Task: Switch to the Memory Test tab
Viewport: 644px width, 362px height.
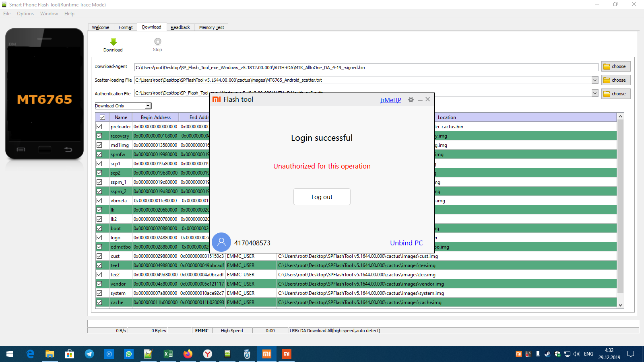Action: tap(212, 27)
